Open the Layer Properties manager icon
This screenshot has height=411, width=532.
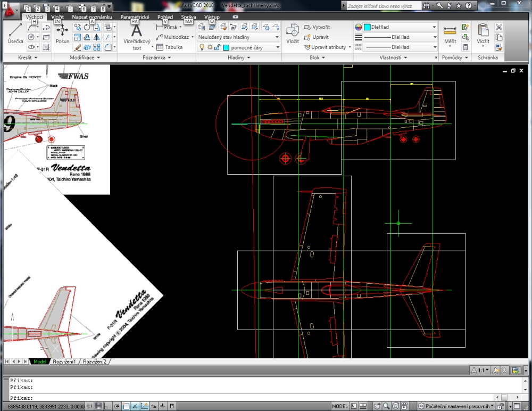[x=202, y=27]
